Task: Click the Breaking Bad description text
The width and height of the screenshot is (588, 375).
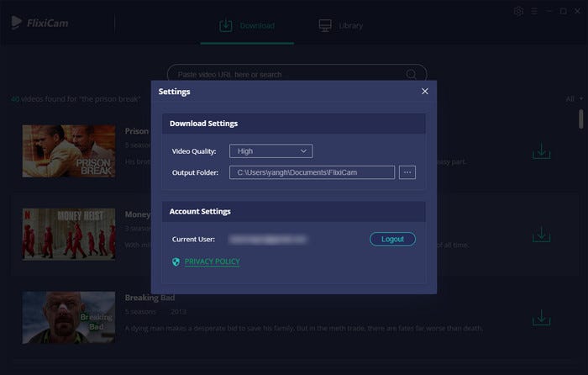Action: (x=304, y=329)
